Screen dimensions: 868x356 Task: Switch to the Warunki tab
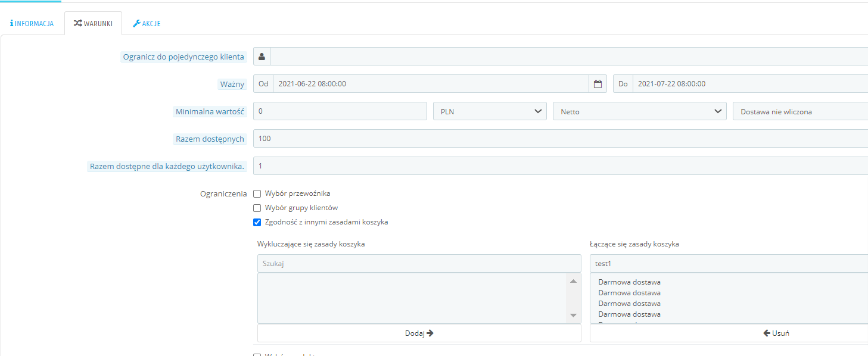[93, 24]
